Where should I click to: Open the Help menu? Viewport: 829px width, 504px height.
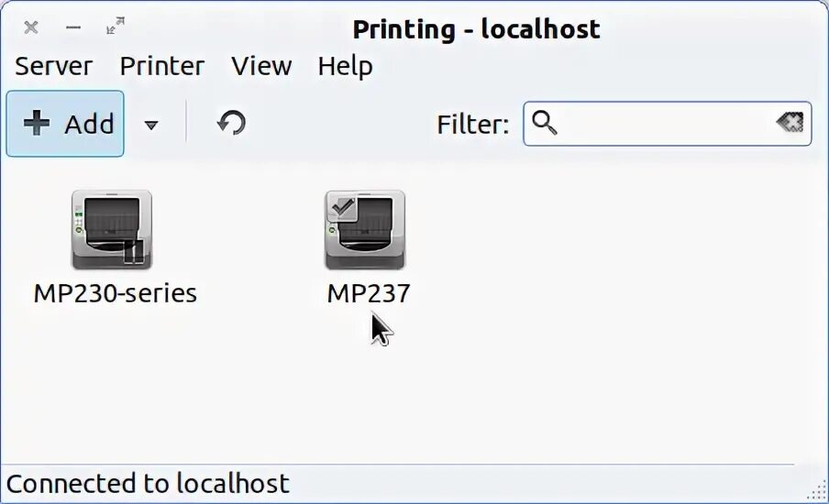[345, 67]
